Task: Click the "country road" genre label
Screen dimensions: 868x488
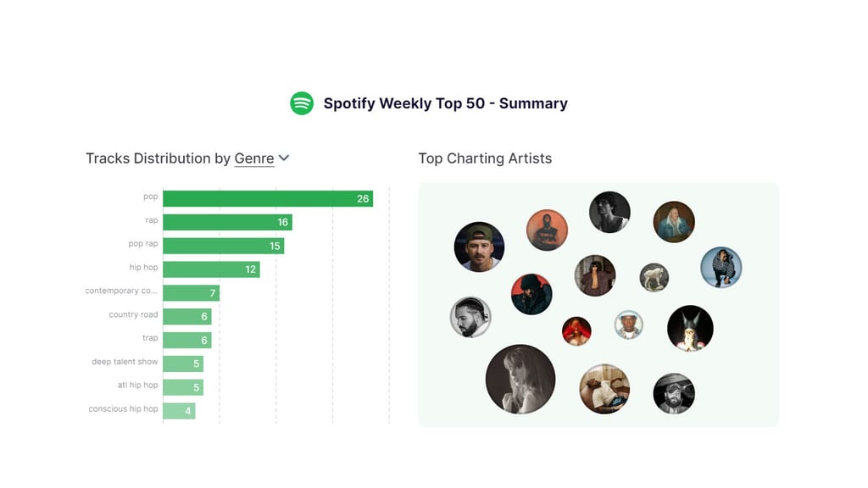Action: [x=131, y=315]
